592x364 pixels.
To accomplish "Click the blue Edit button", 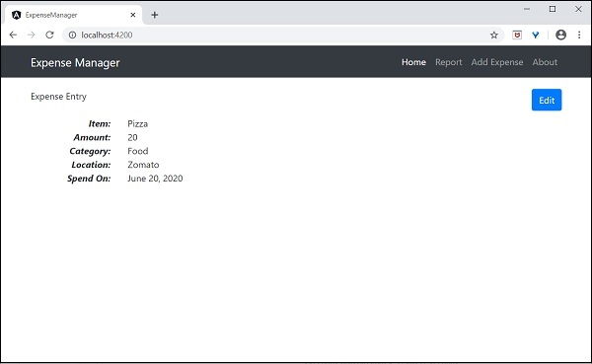I will (x=547, y=100).
